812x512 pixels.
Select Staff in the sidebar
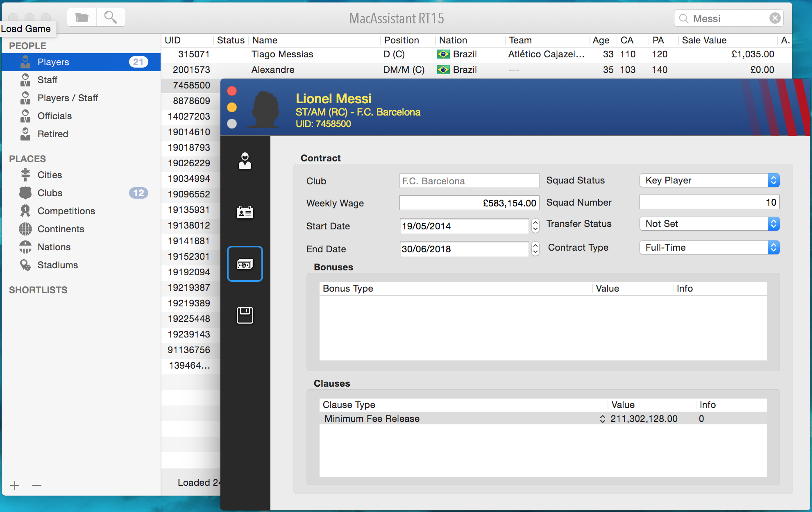tap(81, 80)
